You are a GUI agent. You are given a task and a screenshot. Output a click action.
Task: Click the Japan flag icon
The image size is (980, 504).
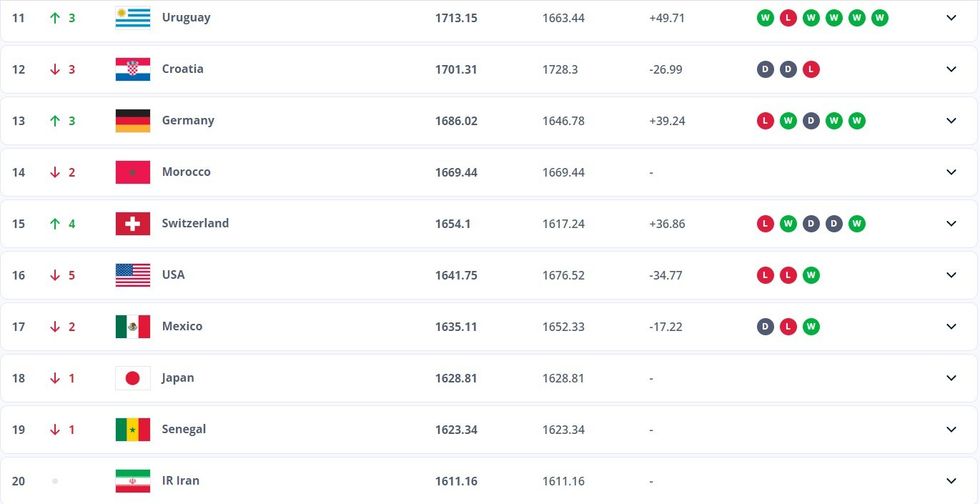tap(133, 378)
